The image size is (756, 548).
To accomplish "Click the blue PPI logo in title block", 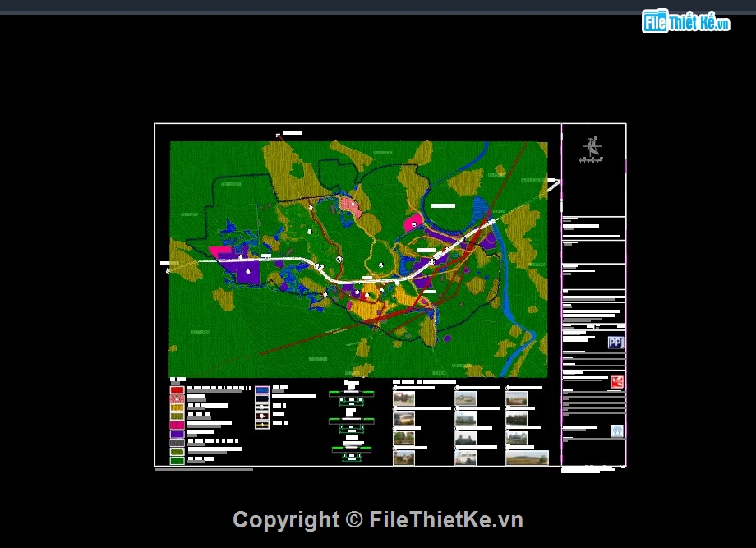I will point(615,343).
